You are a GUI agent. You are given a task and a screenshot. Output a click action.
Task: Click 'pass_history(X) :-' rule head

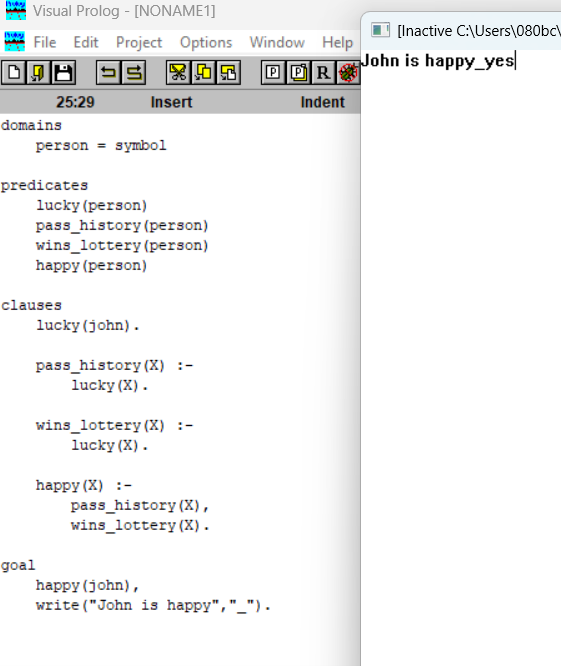pos(114,365)
